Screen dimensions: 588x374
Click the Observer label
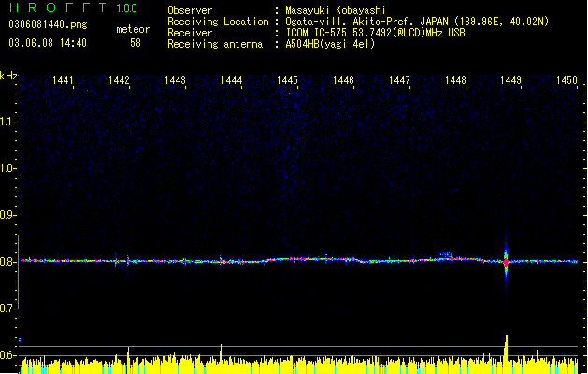(x=190, y=10)
